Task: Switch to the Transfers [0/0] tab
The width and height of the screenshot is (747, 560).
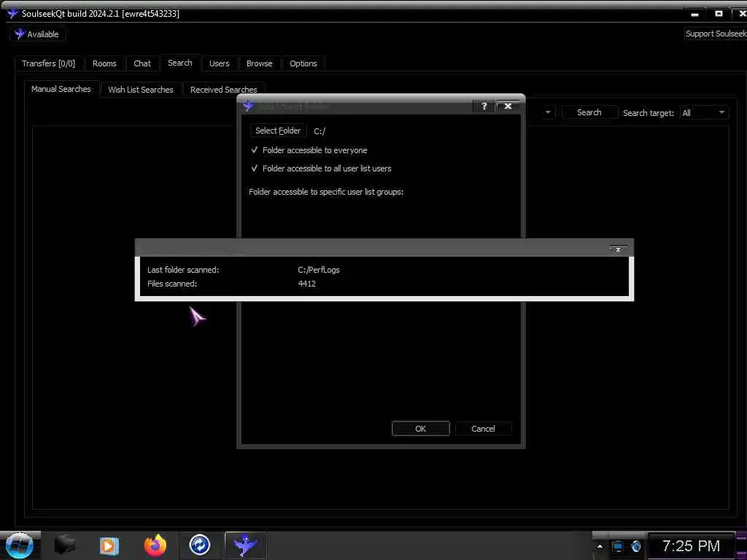Action: (x=49, y=63)
